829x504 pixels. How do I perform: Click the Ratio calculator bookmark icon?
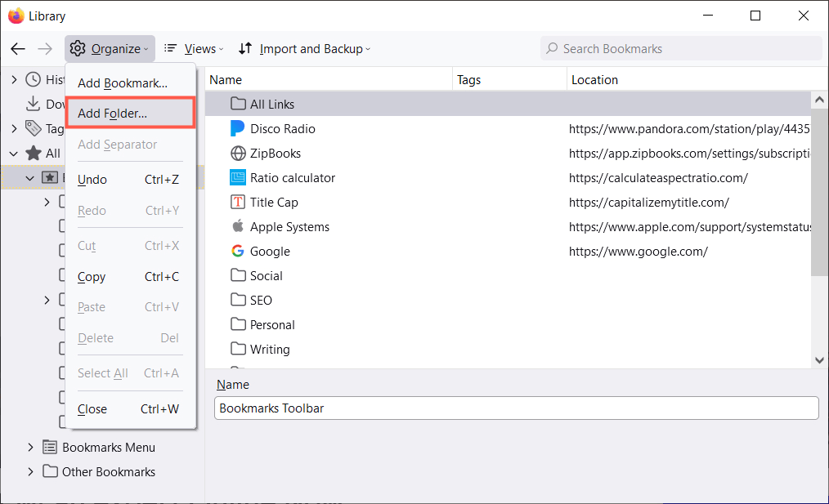pyautogui.click(x=238, y=177)
